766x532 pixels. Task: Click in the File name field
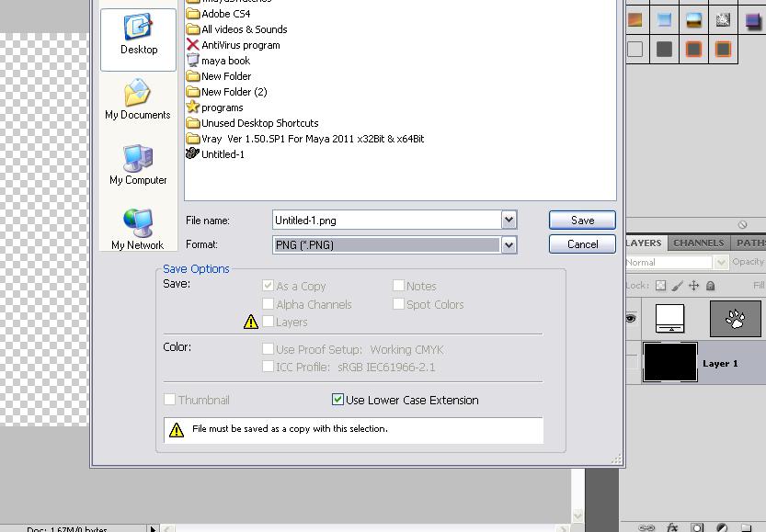(x=387, y=221)
